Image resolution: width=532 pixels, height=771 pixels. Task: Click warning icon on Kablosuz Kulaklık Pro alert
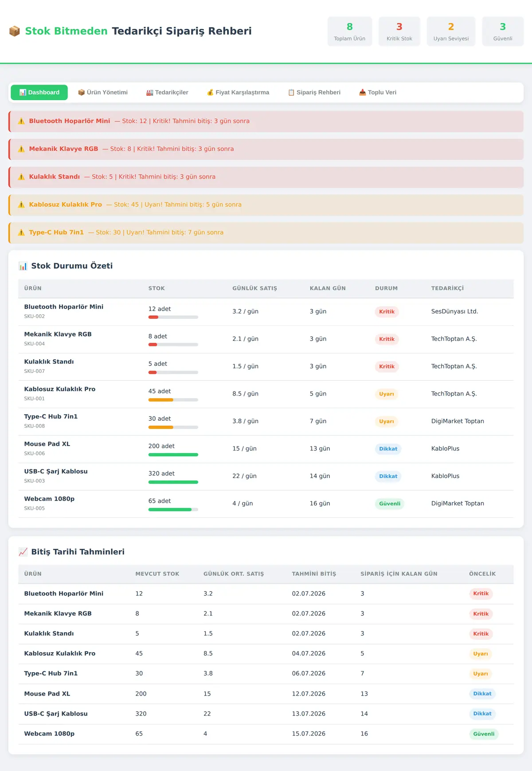[21, 204]
